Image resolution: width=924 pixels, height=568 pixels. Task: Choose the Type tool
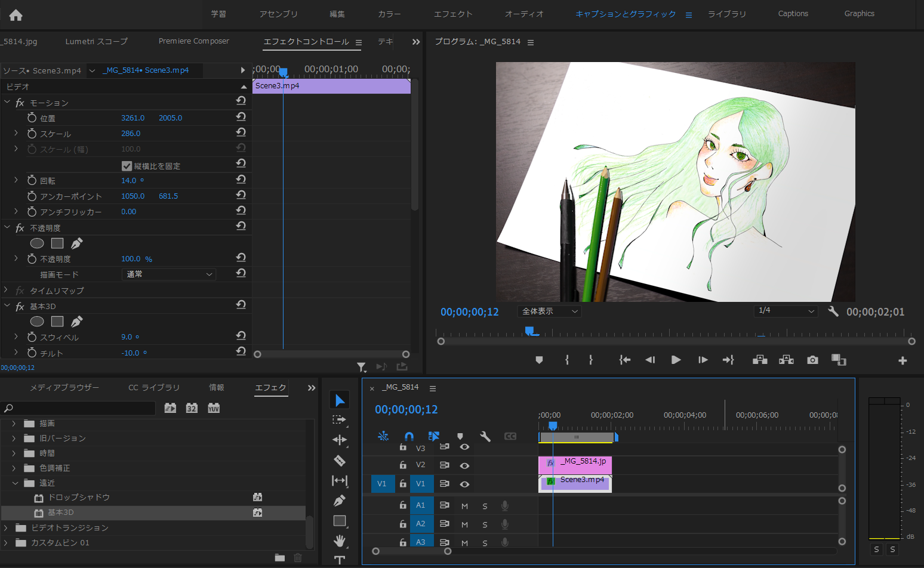[x=340, y=560]
